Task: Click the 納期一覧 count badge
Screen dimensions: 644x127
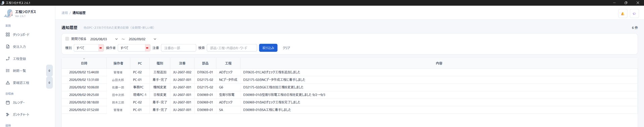Action: [x=49, y=71]
